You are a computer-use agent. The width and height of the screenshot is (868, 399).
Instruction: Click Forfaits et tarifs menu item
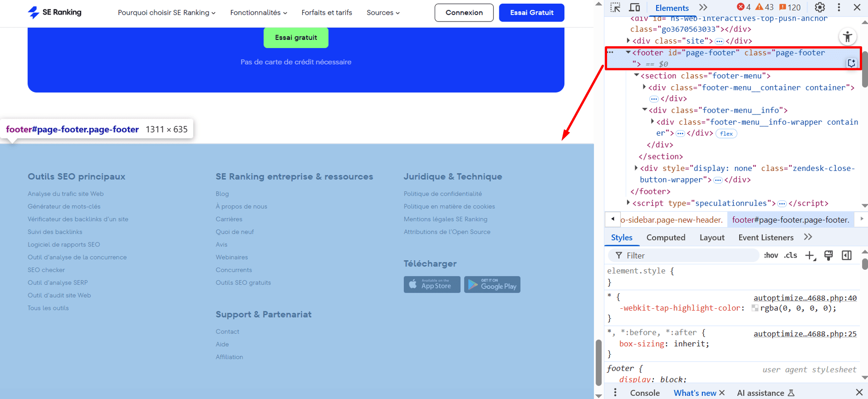[x=326, y=13]
